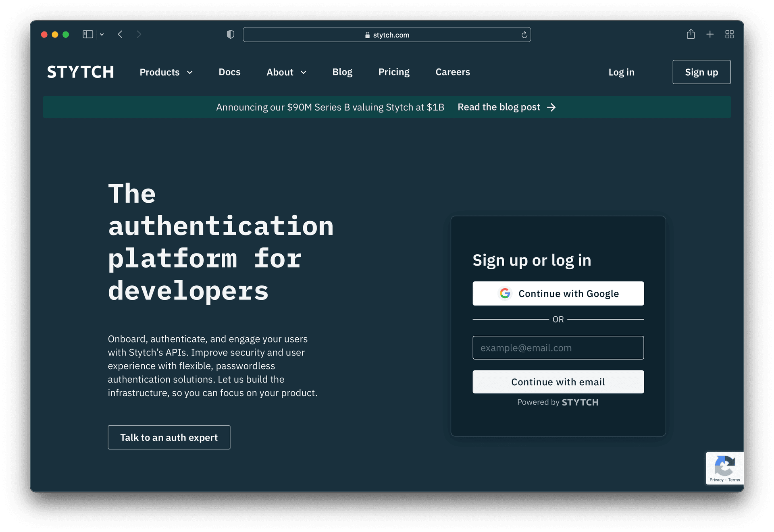Click the reload page icon
This screenshot has height=532, width=774.
[524, 35]
